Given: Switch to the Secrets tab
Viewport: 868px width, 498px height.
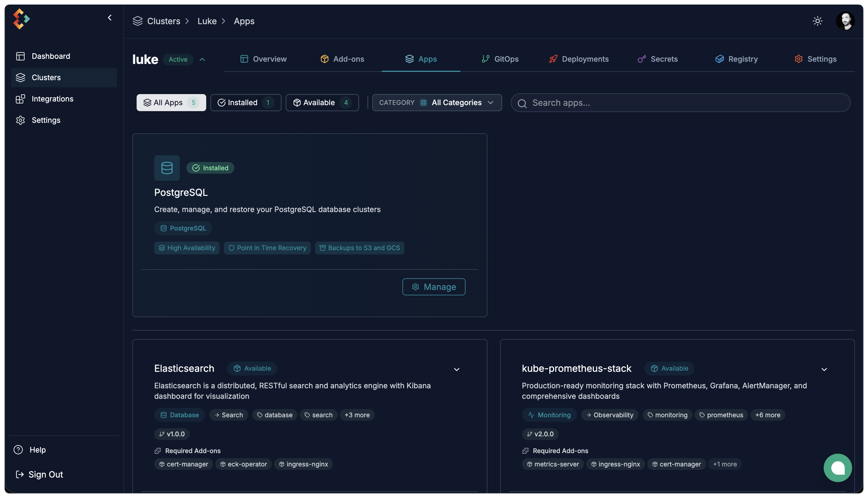Looking at the screenshot, I should [x=657, y=59].
